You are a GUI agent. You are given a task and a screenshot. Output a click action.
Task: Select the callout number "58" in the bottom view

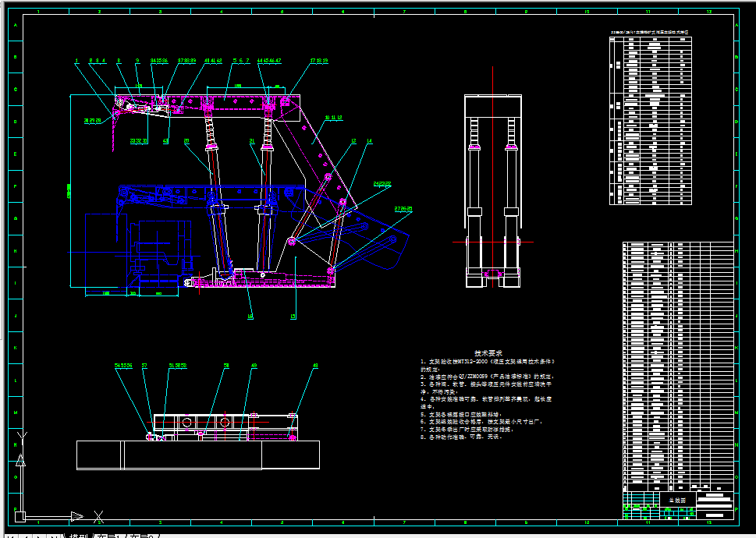point(226,366)
